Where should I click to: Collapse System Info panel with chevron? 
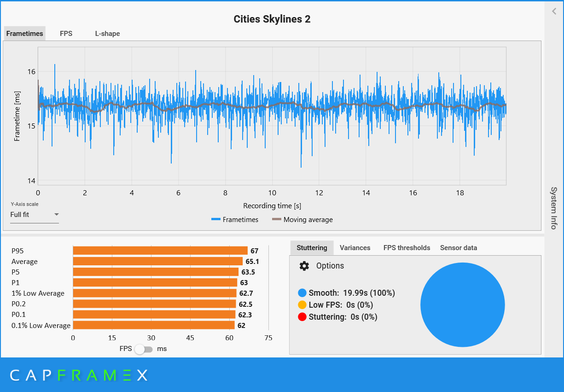[554, 12]
